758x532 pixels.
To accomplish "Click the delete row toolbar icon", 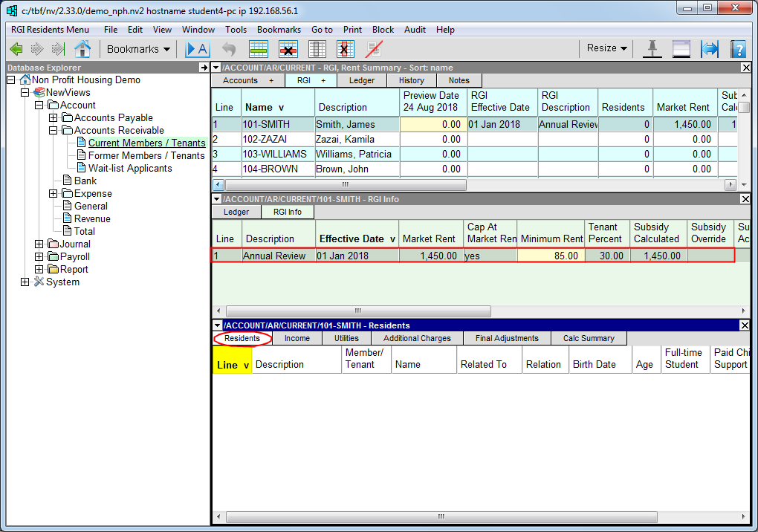I will pos(288,49).
